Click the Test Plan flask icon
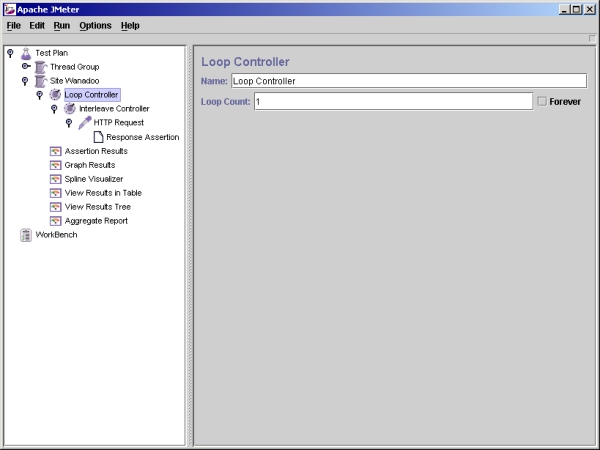 click(x=26, y=53)
